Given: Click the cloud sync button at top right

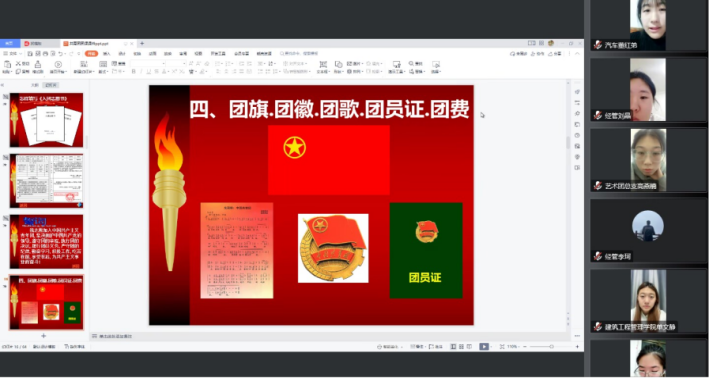Looking at the screenshot, I should tap(519, 53).
